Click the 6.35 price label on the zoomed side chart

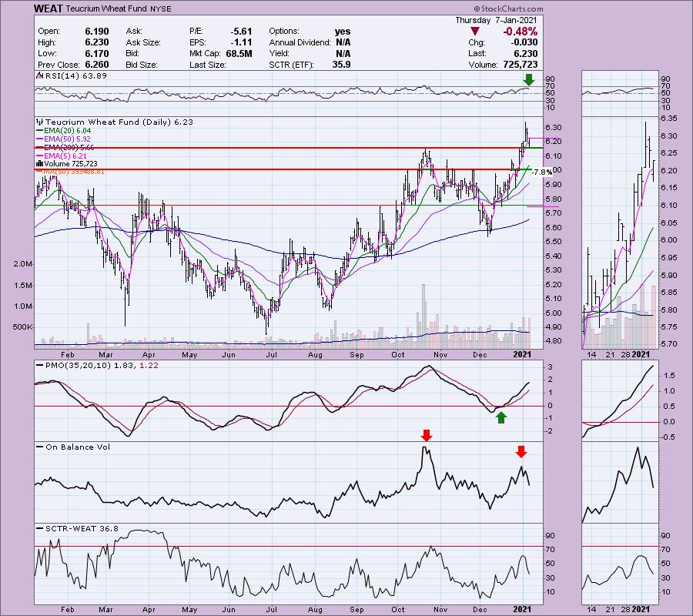pos(668,119)
